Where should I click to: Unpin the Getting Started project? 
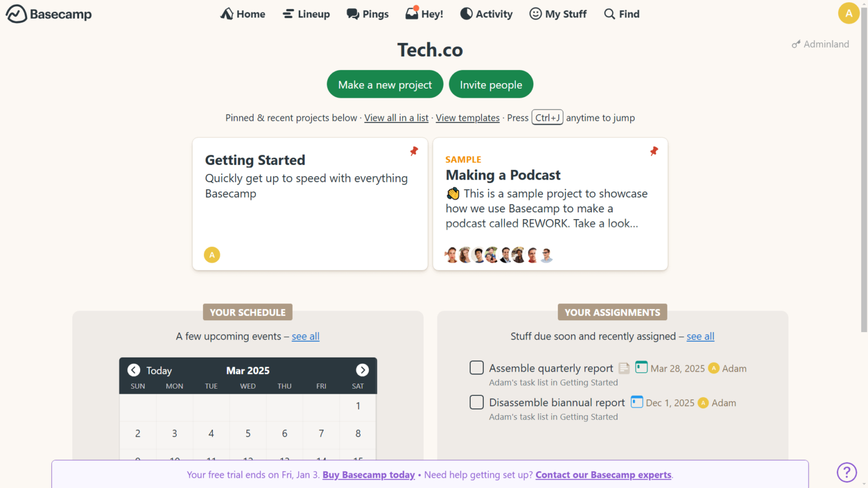[414, 151]
